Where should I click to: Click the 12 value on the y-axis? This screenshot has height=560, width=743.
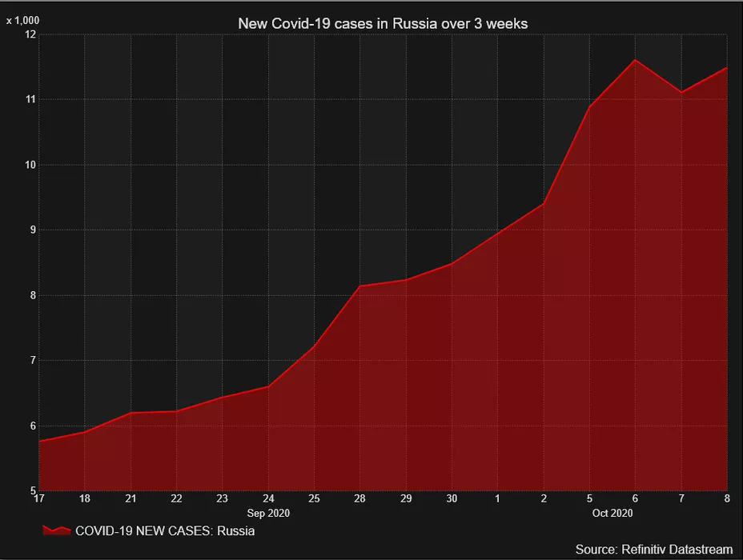[x=30, y=34]
